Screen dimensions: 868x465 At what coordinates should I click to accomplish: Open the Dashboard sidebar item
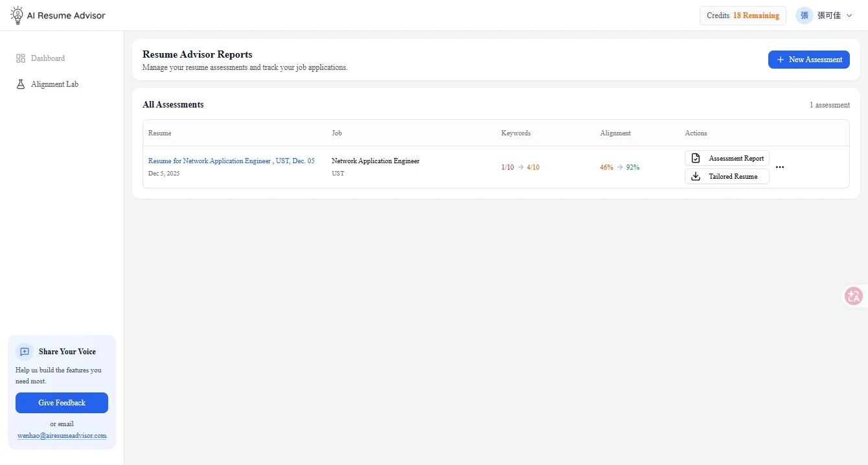click(x=62, y=58)
